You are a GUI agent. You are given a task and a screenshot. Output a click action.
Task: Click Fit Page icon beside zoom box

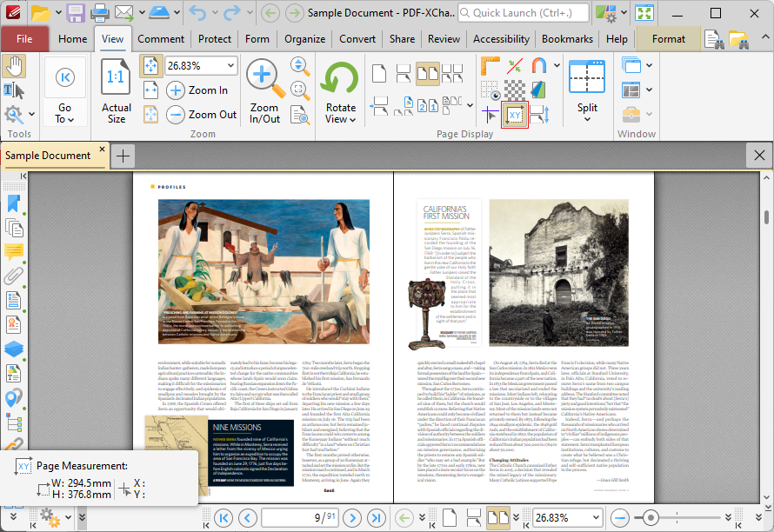pos(150,66)
